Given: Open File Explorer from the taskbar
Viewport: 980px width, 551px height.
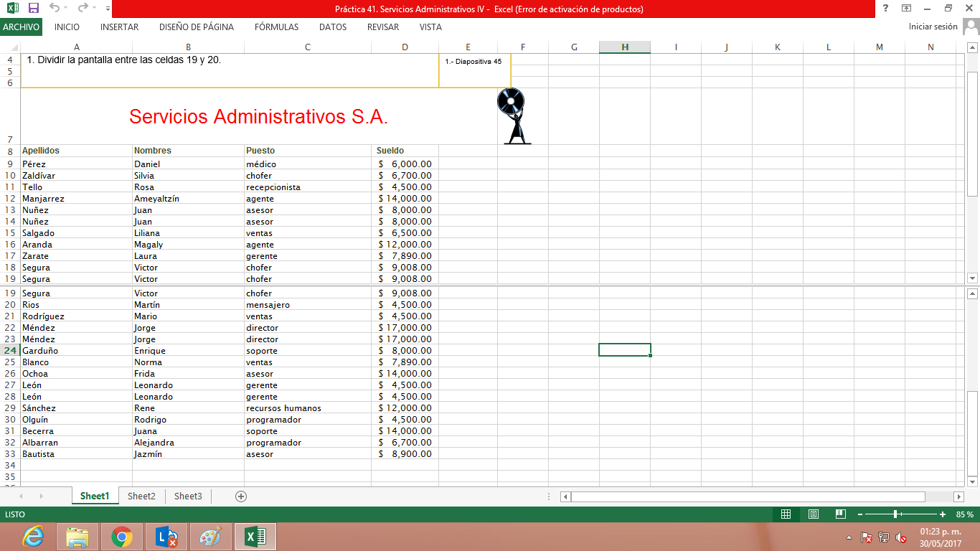Looking at the screenshot, I should pyautogui.click(x=77, y=537).
